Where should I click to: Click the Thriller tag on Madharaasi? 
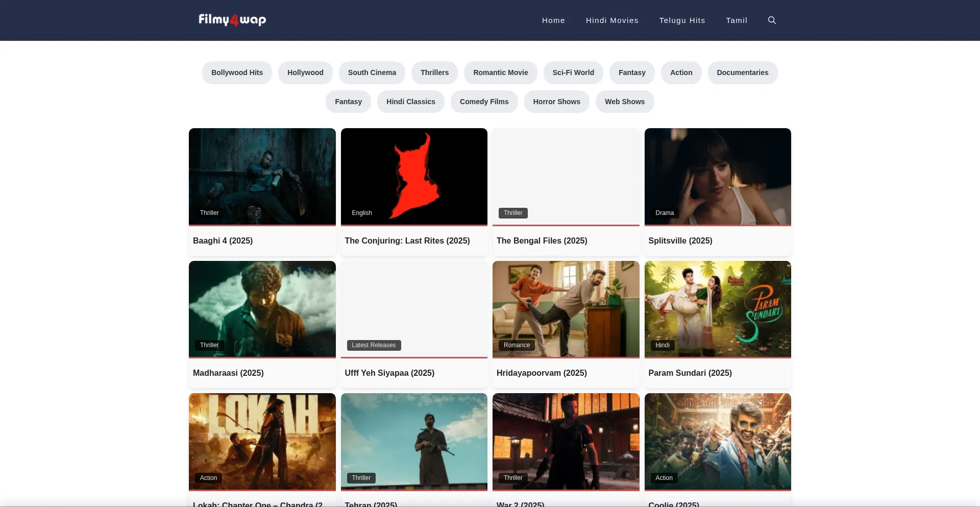click(x=209, y=345)
